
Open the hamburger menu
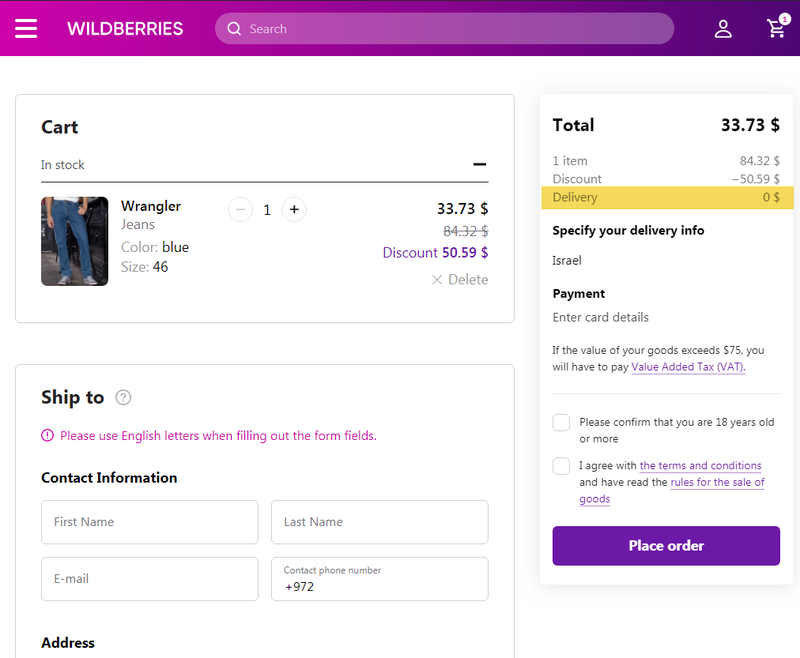click(x=26, y=29)
